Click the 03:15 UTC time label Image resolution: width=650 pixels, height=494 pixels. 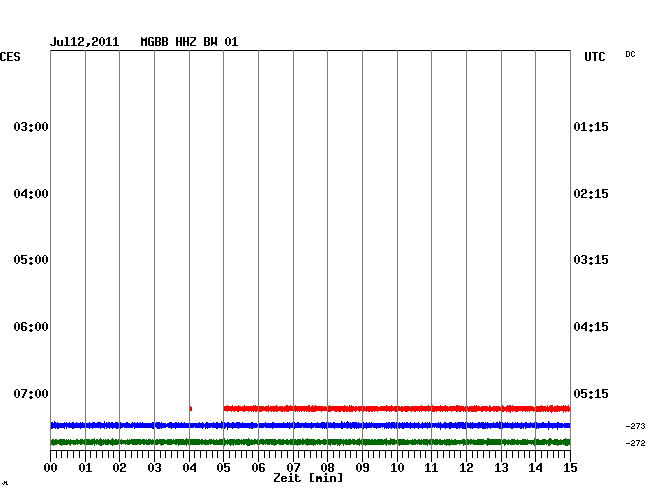tap(591, 260)
